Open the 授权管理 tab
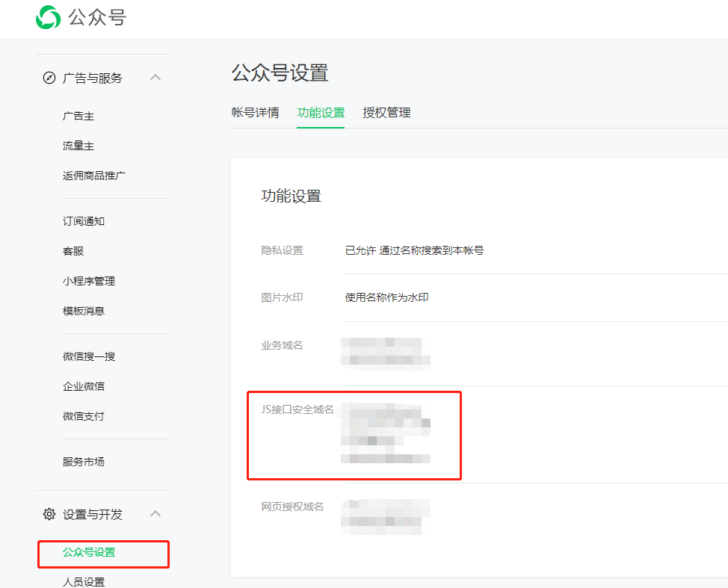Image resolution: width=728 pixels, height=588 pixels. pyautogui.click(x=386, y=113)
